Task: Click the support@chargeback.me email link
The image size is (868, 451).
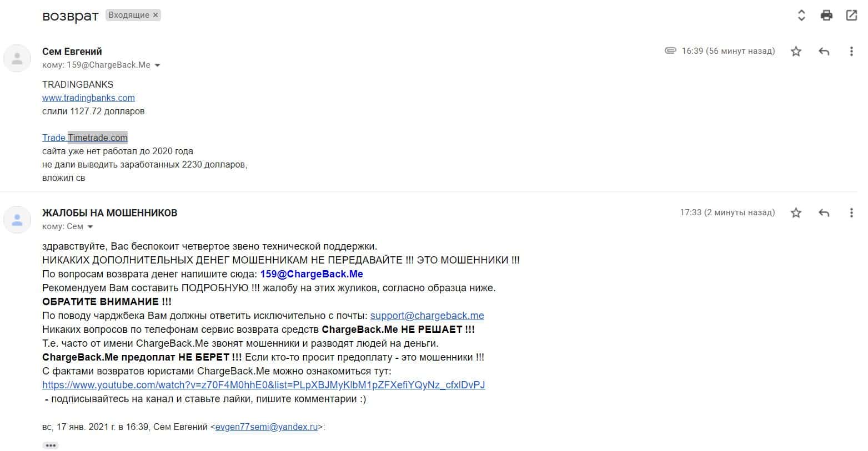Action: (x=427, y=316)
